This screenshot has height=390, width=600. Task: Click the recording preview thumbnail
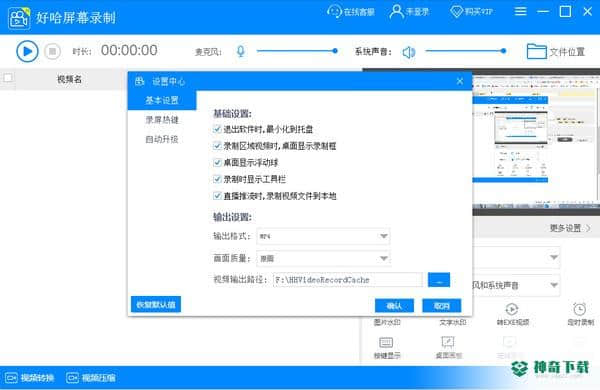[x=536, y=142]
